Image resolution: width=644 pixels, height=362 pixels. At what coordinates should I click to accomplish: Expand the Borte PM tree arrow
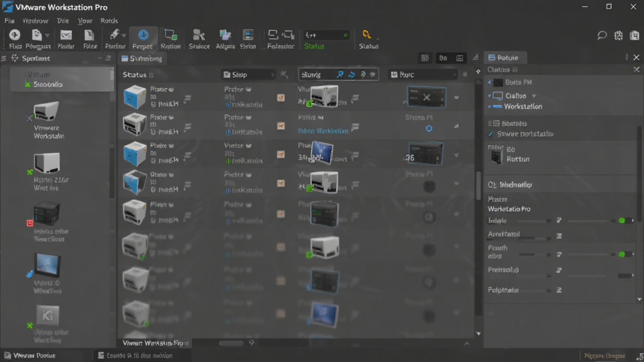click(489, 82)
